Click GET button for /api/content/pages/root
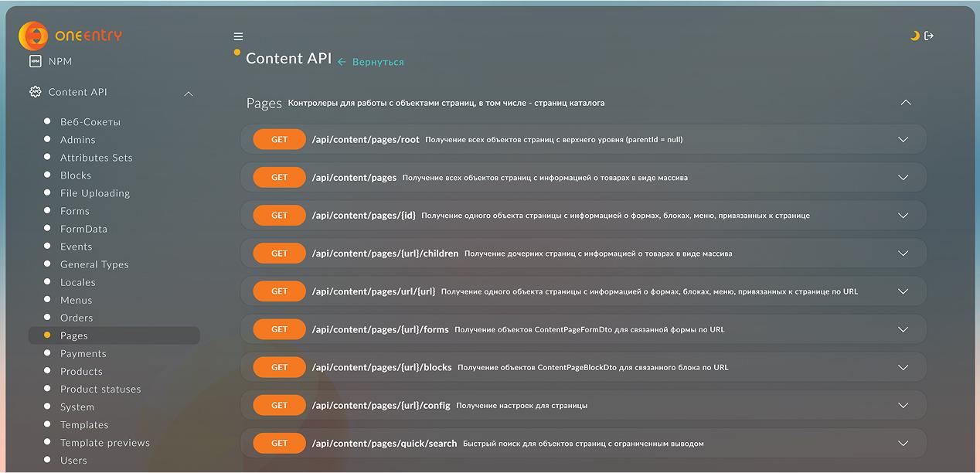980x473 pixels. tap(279, 140)
